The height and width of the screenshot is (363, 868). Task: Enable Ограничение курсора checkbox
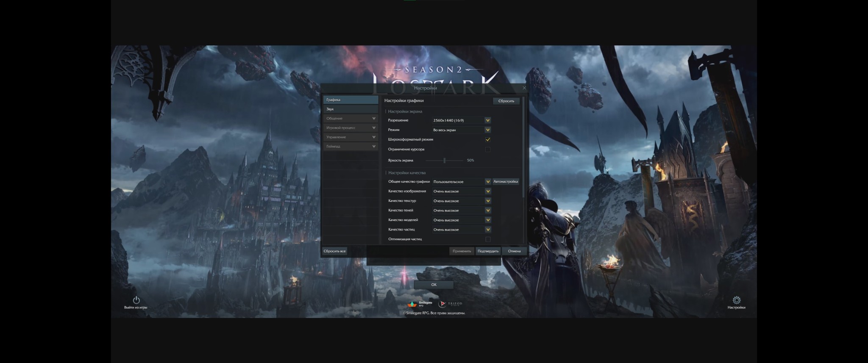(x=488, y=149)
